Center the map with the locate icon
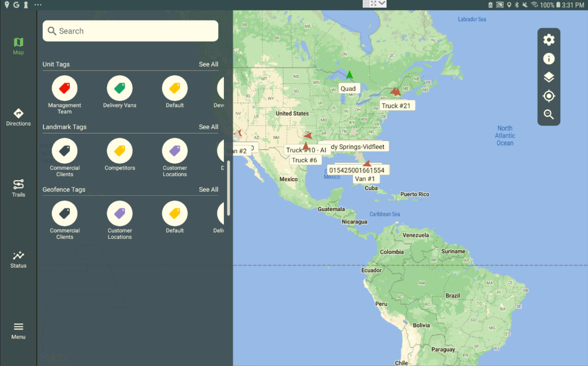Screen dimensions: 588x366 coord(549,96)
